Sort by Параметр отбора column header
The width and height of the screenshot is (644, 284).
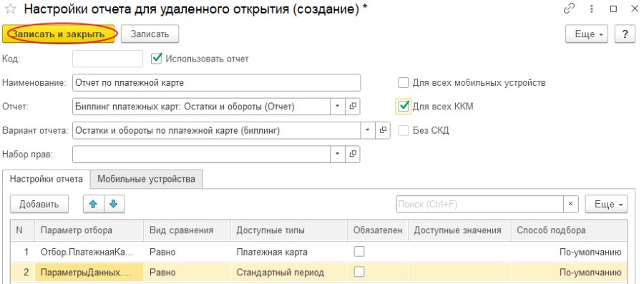tap(89, 230)
